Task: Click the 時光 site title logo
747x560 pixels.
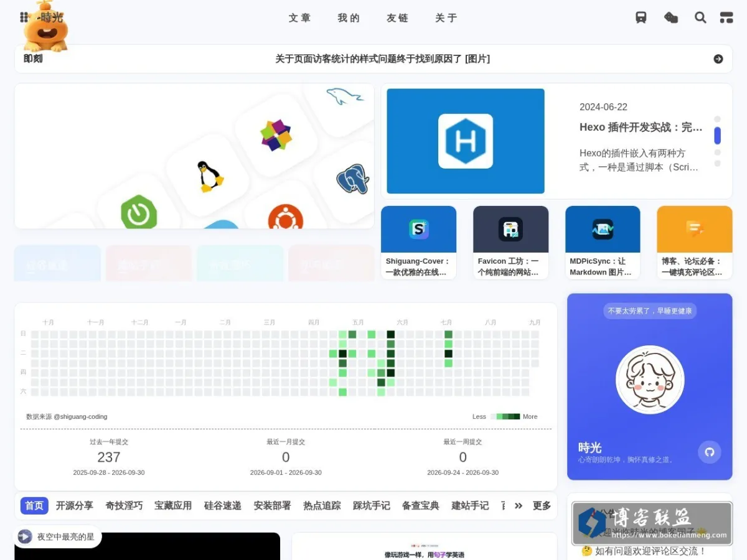Action: click(x=52, y=17)
